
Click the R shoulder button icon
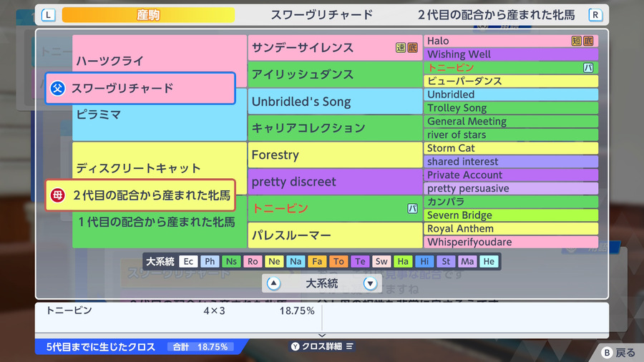595,15
